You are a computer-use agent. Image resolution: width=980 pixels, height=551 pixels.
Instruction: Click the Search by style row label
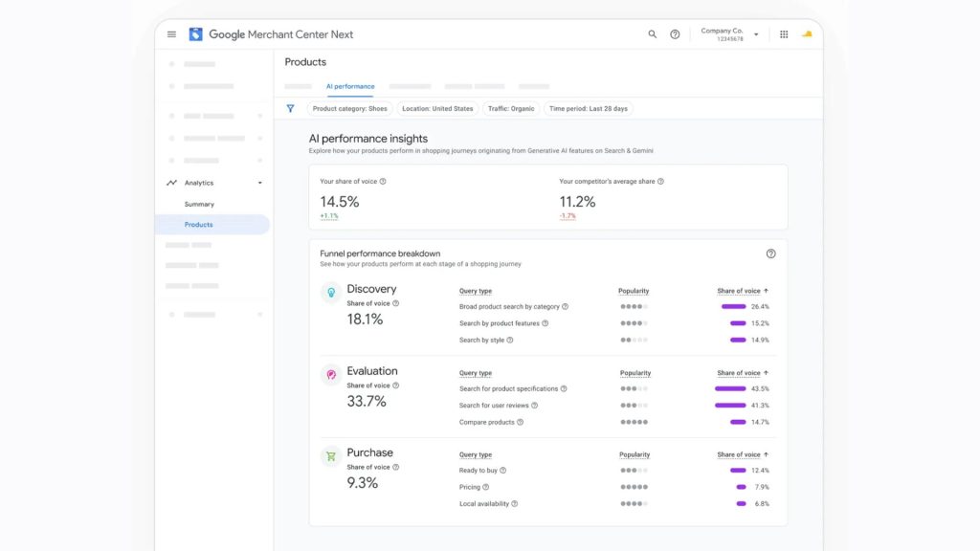click(x=481, y=341)
